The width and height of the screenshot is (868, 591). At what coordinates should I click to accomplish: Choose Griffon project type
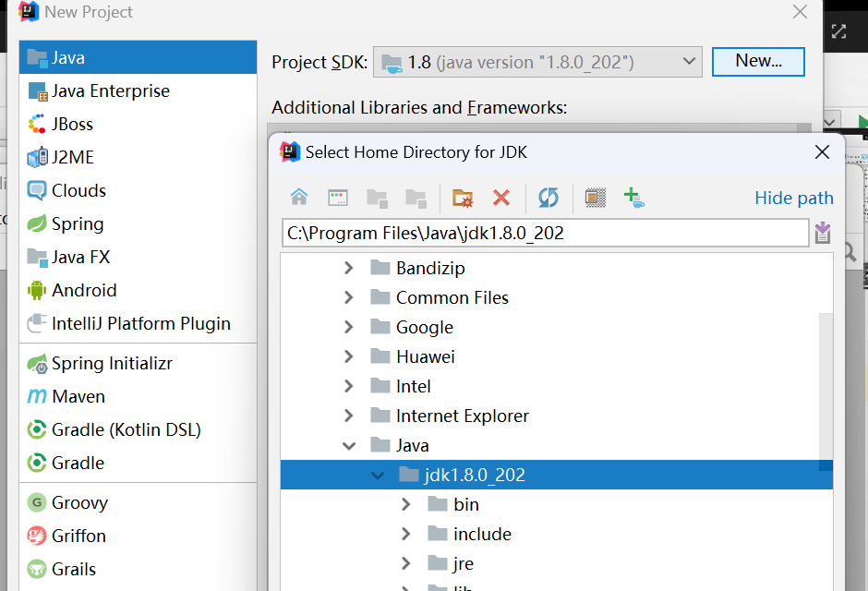click(138, 536)
